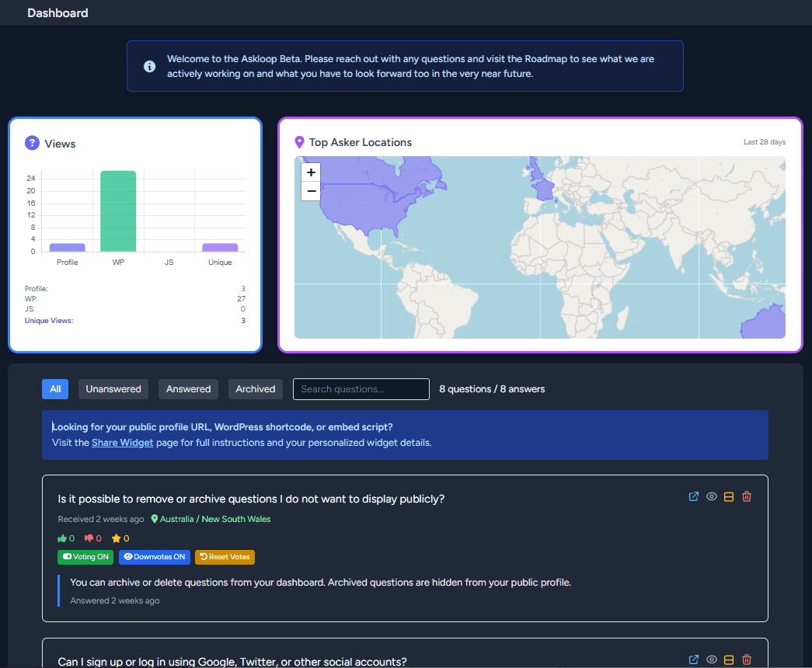Toggle Downvotes ON for the first question

154,557
